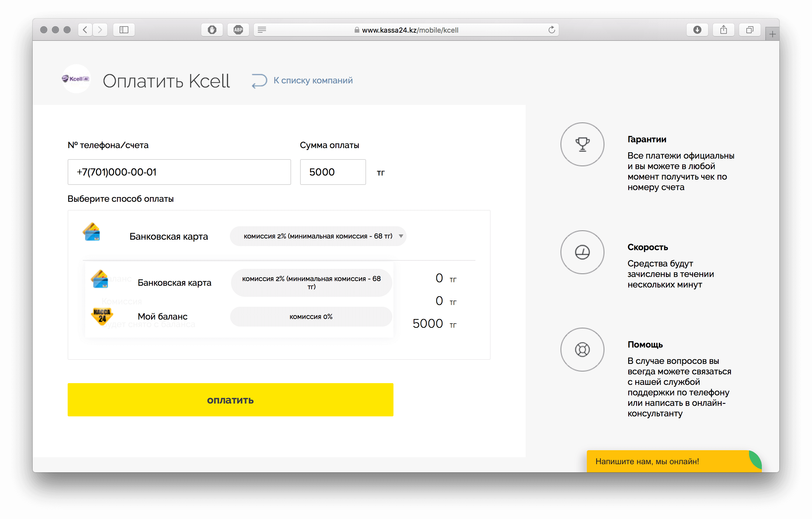Click the Kcell logo
The height and width of the screenshot is (519, 812).
76,79
